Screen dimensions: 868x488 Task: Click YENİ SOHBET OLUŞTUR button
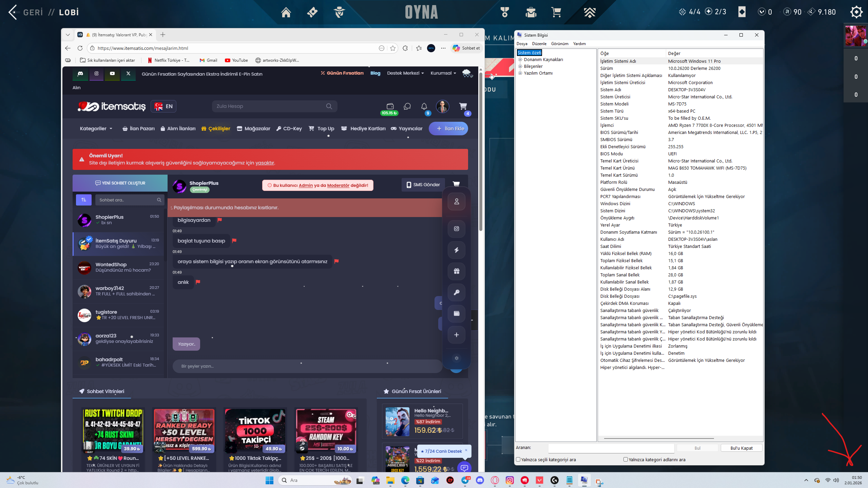tap(120, 183)
